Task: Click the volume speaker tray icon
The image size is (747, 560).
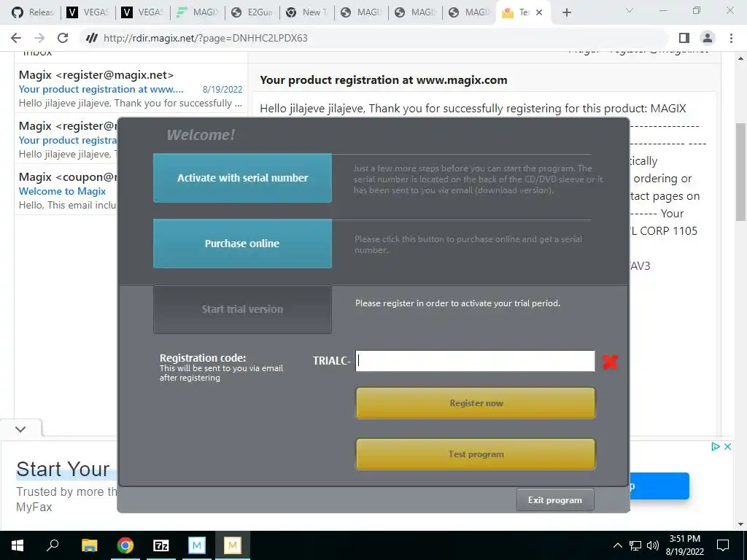Action: click(x=653, y=545)
